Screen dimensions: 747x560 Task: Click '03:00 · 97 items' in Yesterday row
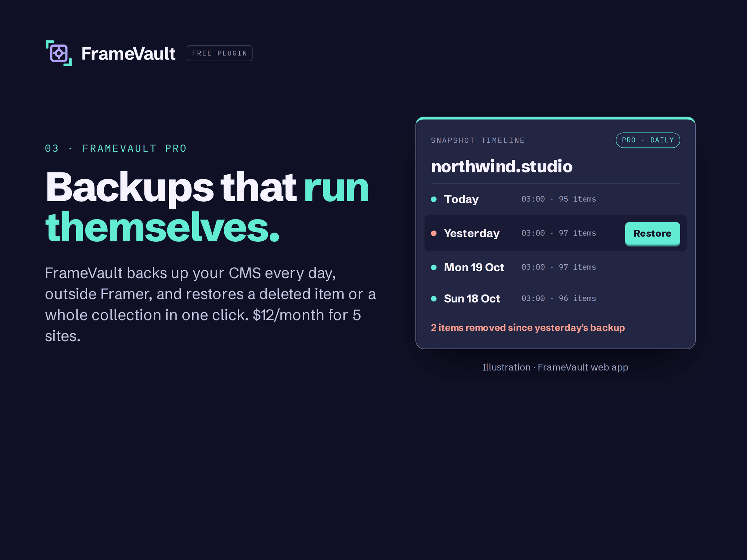558,233
